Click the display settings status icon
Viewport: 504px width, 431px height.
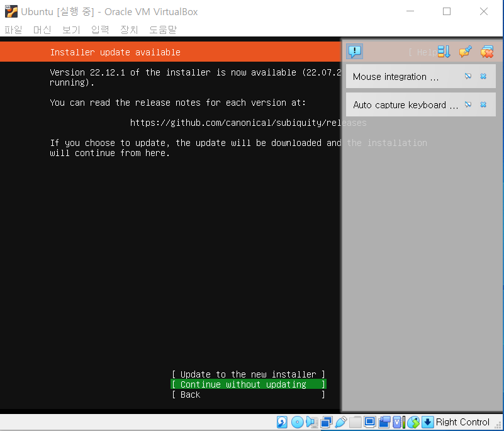[x=369, y=422]
